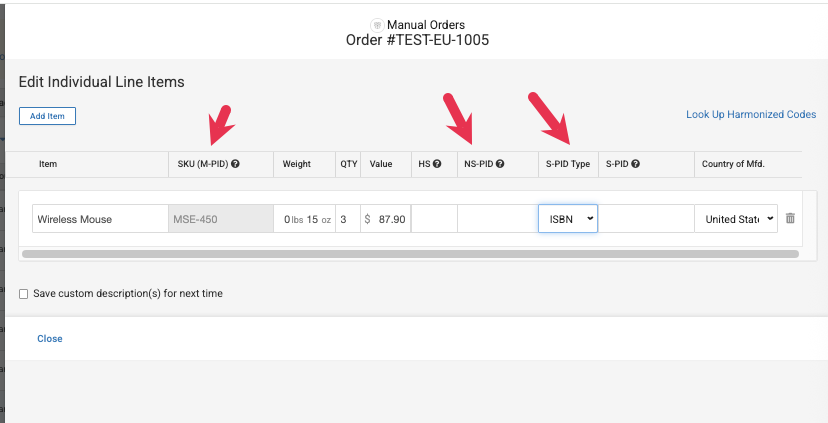Click the QTY column header
Viewport: 828px width, 423px height.
(349, 164)
